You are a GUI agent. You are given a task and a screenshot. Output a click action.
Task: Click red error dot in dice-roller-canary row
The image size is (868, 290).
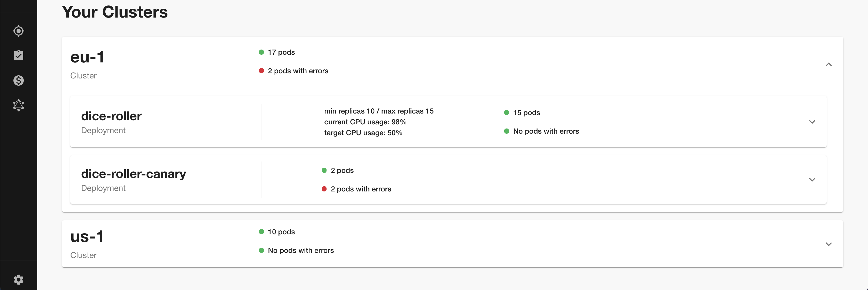tap(324, 189)
